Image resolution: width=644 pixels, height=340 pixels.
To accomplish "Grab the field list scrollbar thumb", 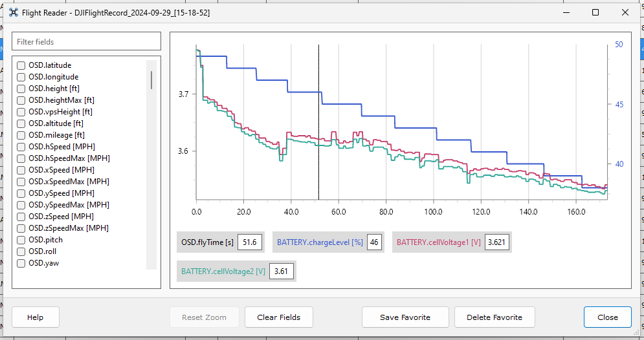I will tap(151, 80).
